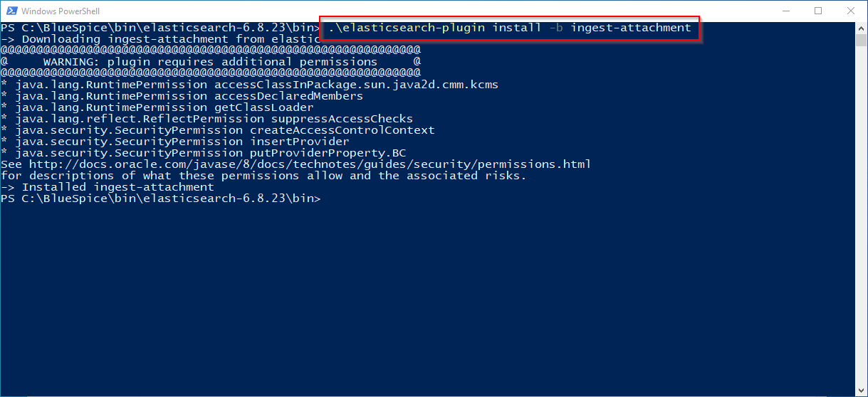Click the scrollbar up arrow
This screenshot has width=868, height=397.
[x=861, y=28]
